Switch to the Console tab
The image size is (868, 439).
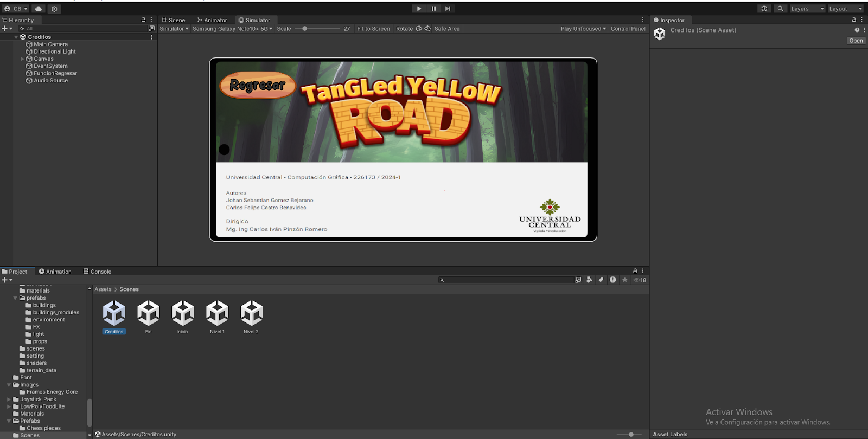(97, 272)
